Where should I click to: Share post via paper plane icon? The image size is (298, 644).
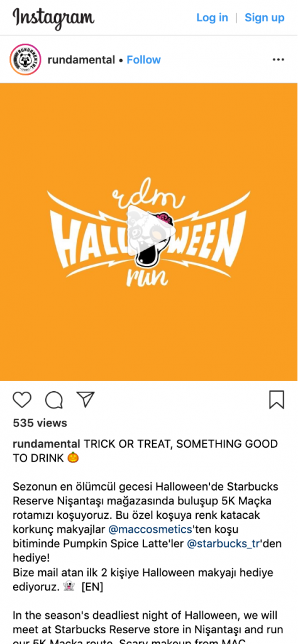86,399
